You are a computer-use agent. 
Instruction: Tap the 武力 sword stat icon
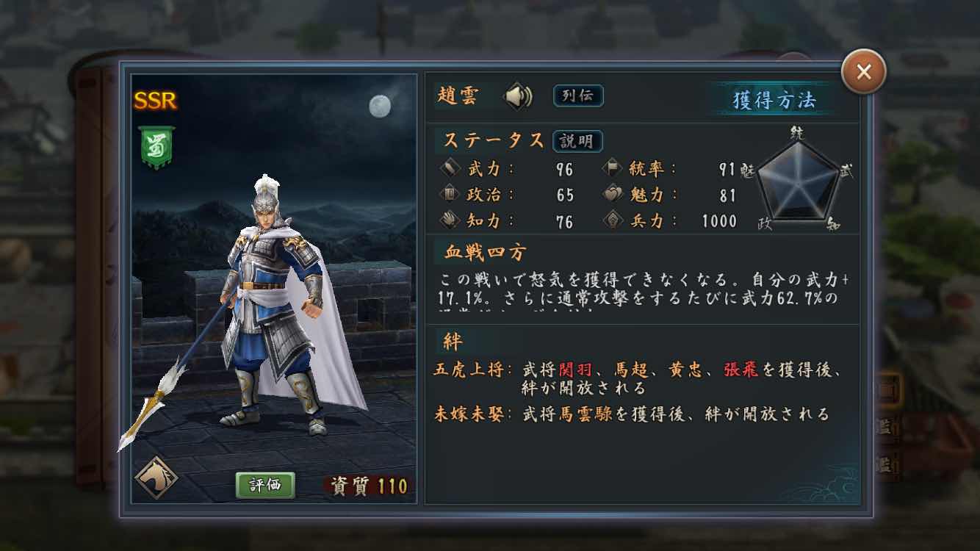tap(450, 169)
